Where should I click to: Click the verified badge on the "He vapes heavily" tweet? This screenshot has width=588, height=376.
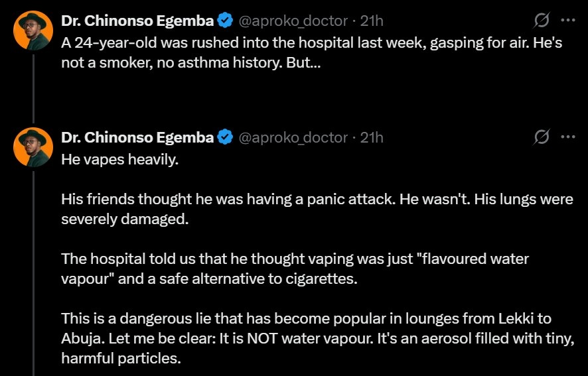tap(226, 137)
